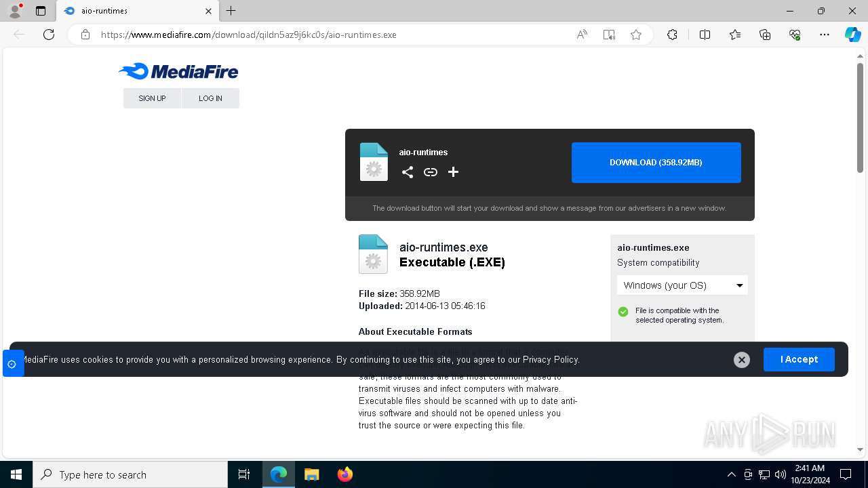The image size is (868, 488).
Task: Open the Favorites list
Action: (x=735, y=35)
